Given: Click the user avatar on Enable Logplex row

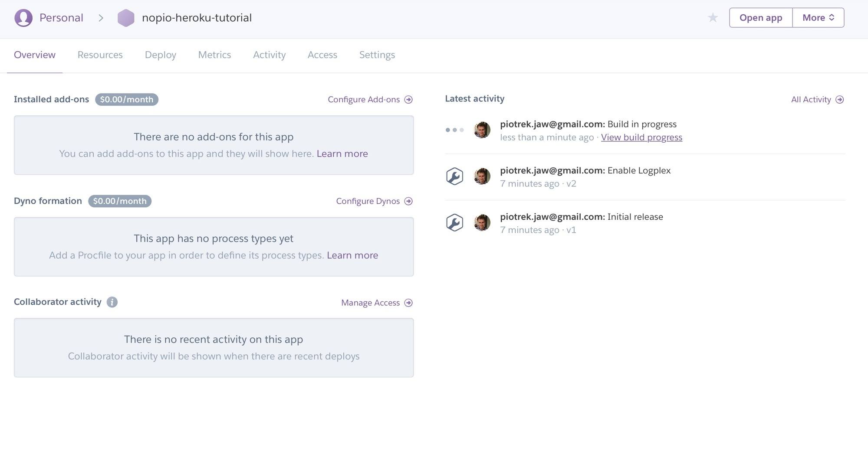Looking at the screenshot, I should [x=482, y=176].
